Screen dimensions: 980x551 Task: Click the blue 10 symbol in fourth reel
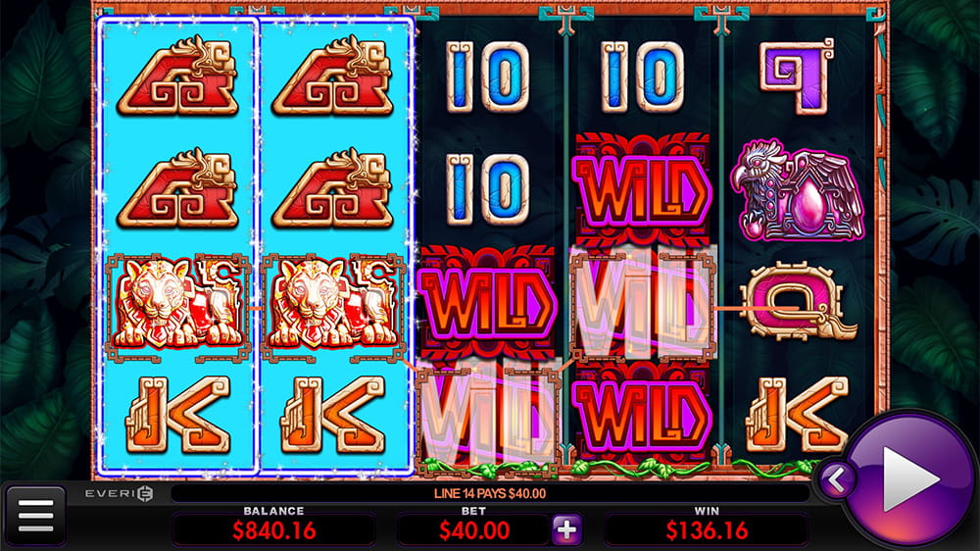[x=643, y=76]
